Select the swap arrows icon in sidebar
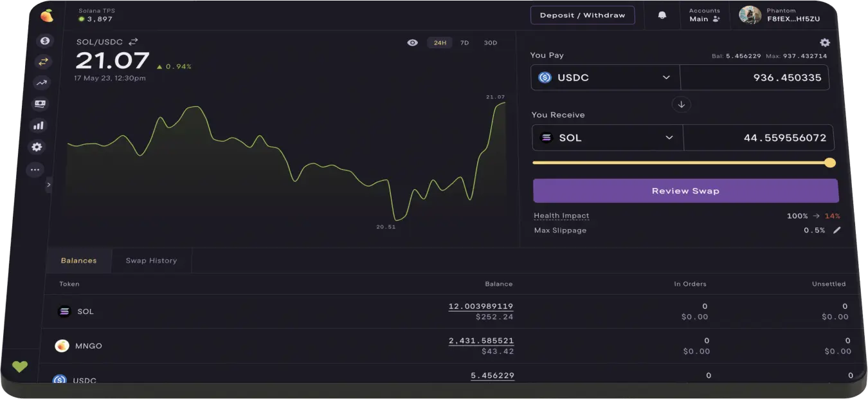The image size is (868, 399). [43, 62]
